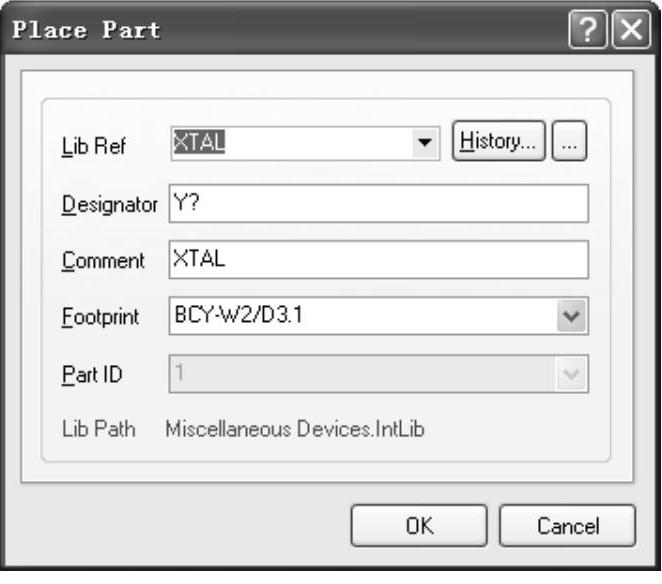Image resolution: width=662 pixels, height=584 pixels.
Task: Focus the Designator field showing Y?
Action: [378, 204]
